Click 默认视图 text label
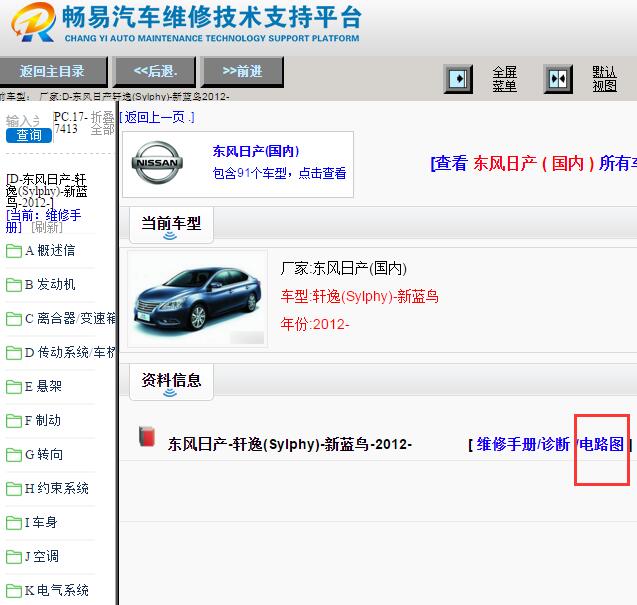Screen dimensions: 637x605 (x=604, y=79)
